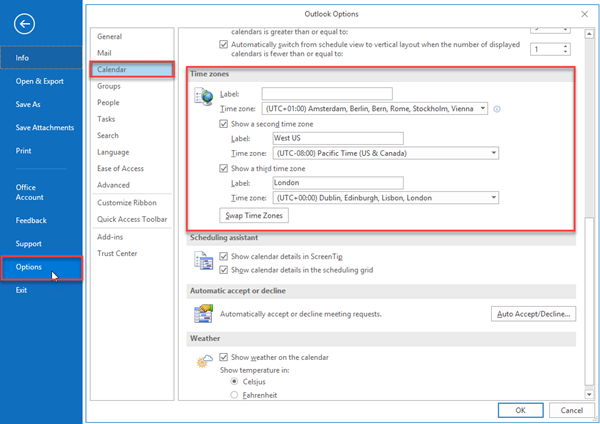Viewport: 600px width, 424px height.
Task: Open the Dublin, Edinburgh, Lisbon, London dropdown
Action: [386, 198]
